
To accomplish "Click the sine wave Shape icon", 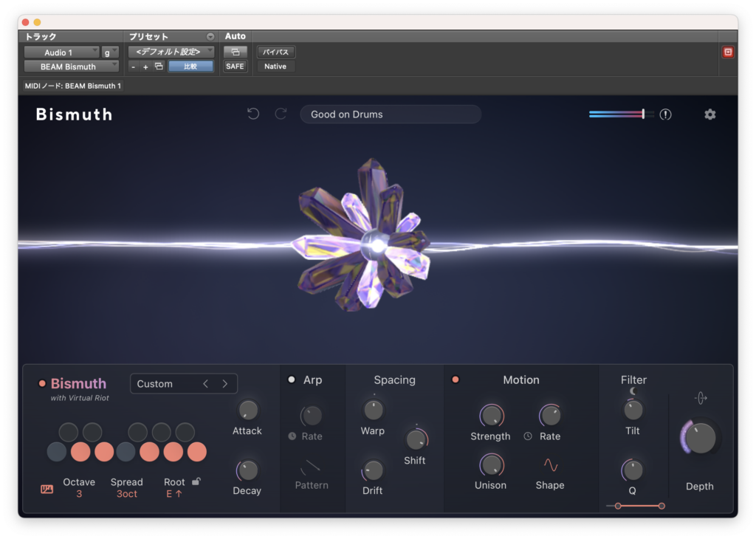I will coord(551,465).
